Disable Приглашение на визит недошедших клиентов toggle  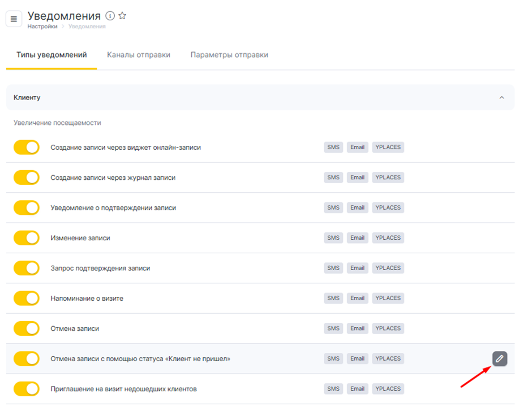[x=27, y=389]
